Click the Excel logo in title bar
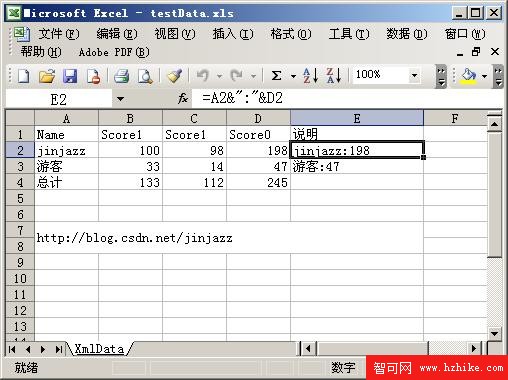 [x=14, y=13]
